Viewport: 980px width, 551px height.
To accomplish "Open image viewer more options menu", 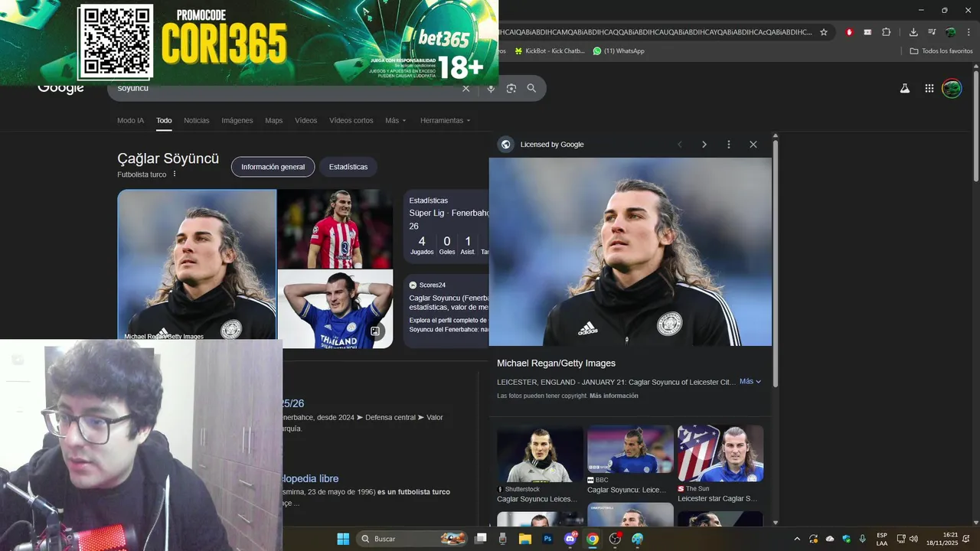I will 729,145.
